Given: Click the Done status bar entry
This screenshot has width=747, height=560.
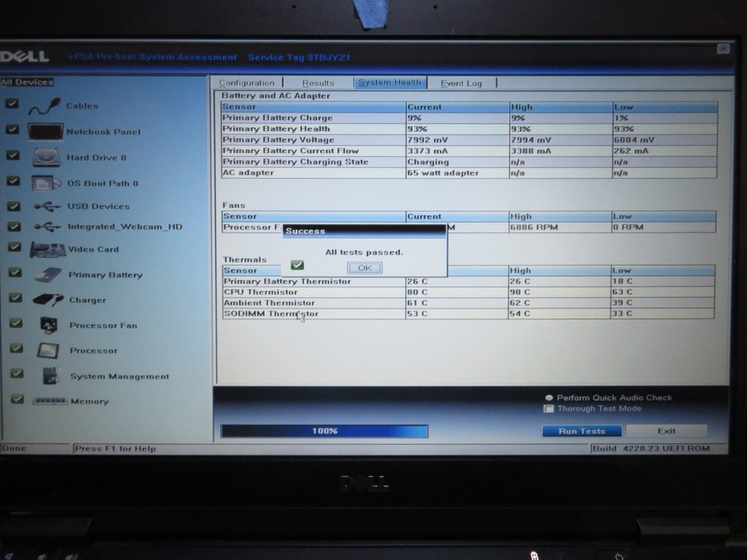Looking at the screenshot, I should coord(13,448).
